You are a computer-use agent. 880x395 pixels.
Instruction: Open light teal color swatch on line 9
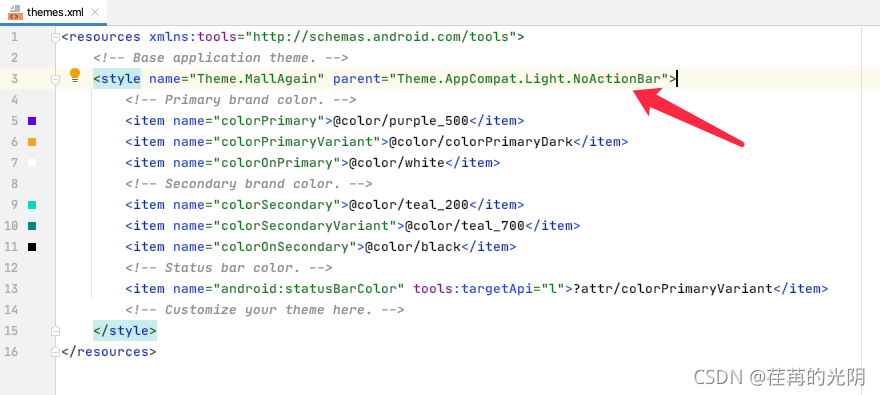point(32,205)
